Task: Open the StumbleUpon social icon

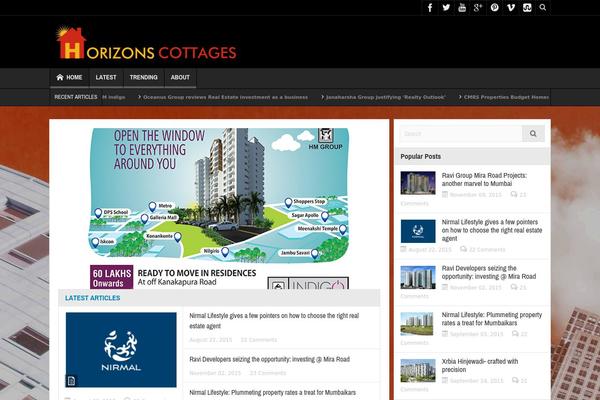Action: (526, 8)
